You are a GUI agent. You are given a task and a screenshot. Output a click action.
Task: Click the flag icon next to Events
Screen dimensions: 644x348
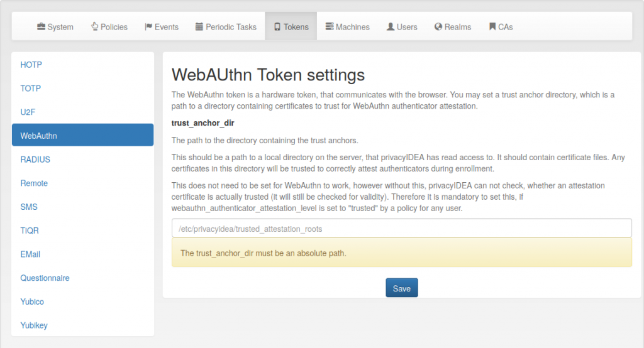tap(148, 26)
